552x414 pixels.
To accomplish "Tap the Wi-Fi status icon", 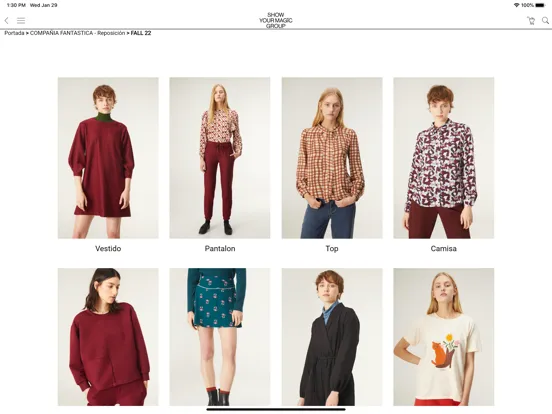I will [x=516, y=5].
